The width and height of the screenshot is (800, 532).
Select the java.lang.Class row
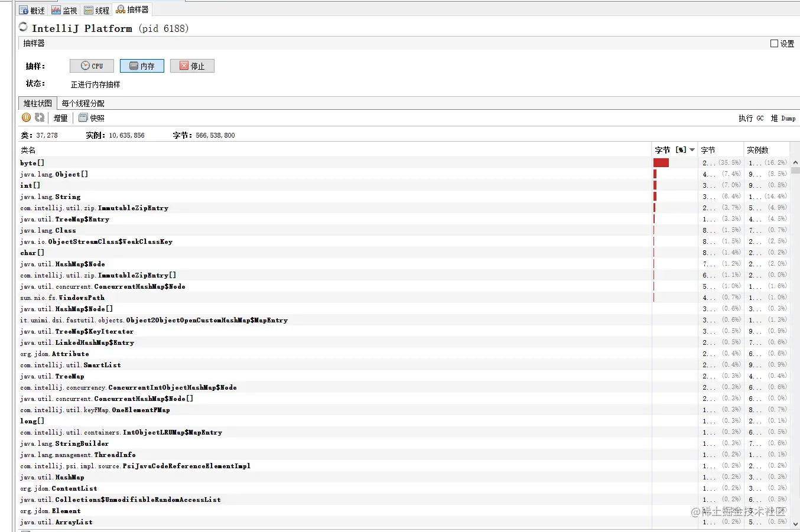pyautogui.click(x=405, y=230)
